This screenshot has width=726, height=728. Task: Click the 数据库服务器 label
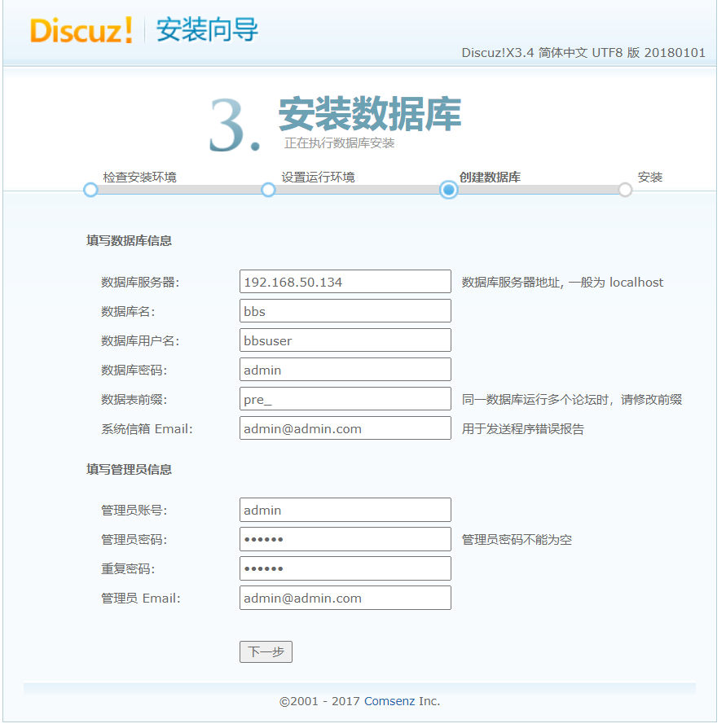click(x=140, y=282)
